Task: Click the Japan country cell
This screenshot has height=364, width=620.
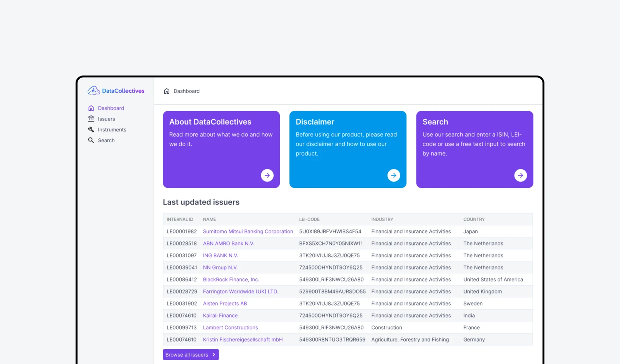Action: 470,231
